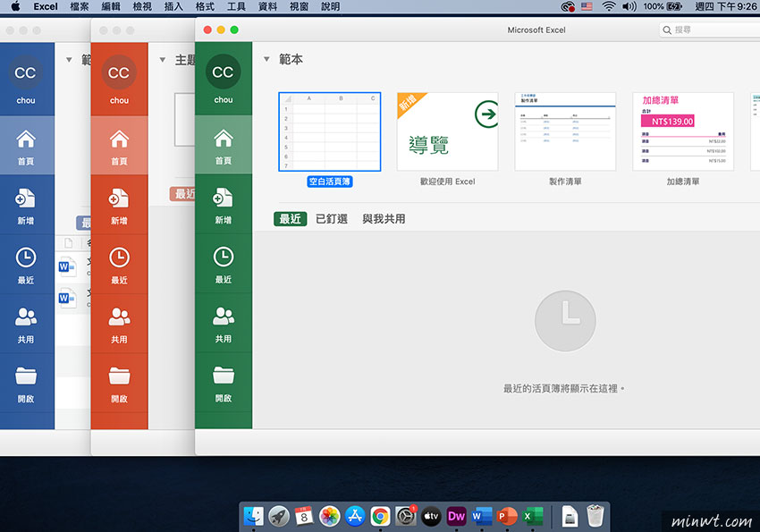Click New in PowerPoint red sidebar

coord(119,205)
